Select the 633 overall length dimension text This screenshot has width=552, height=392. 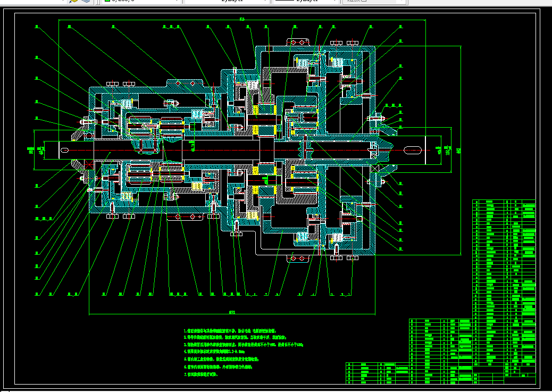click(232, 312)
